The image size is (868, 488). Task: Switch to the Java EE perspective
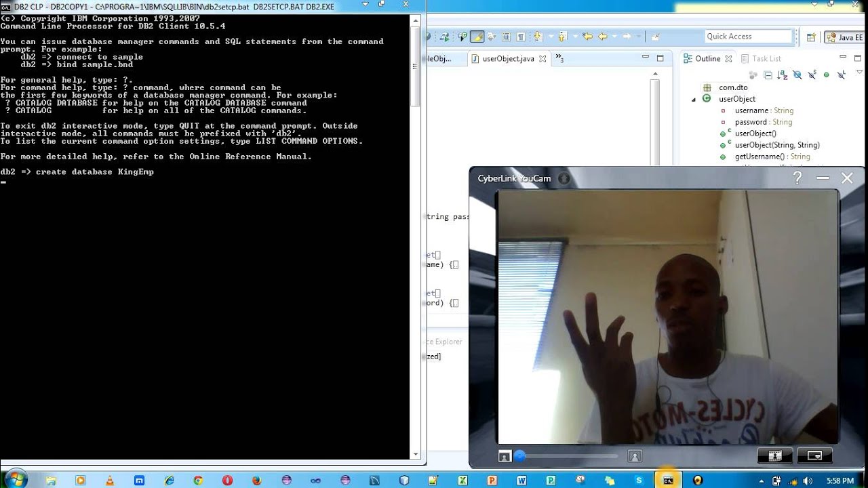(x=844, y=37)
